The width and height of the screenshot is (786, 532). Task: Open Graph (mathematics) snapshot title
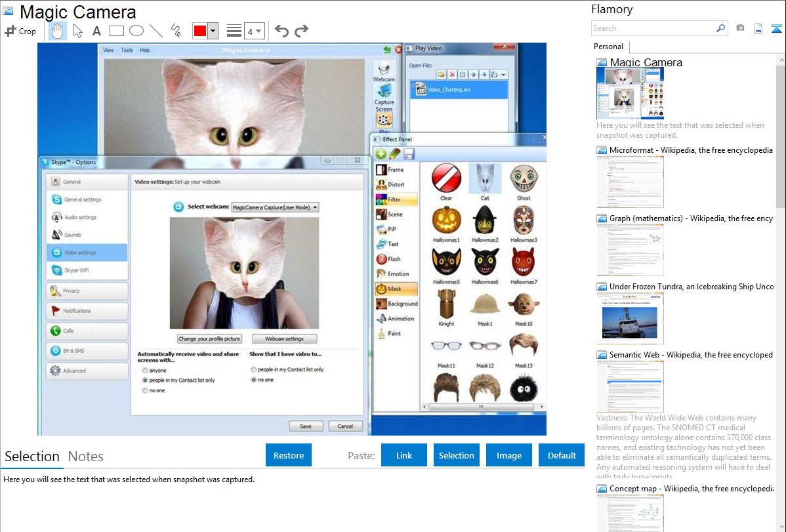(x=691, y=218)
